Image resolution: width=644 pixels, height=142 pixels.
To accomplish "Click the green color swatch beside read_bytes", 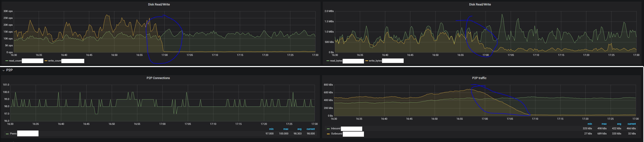I will coord(328,61).
